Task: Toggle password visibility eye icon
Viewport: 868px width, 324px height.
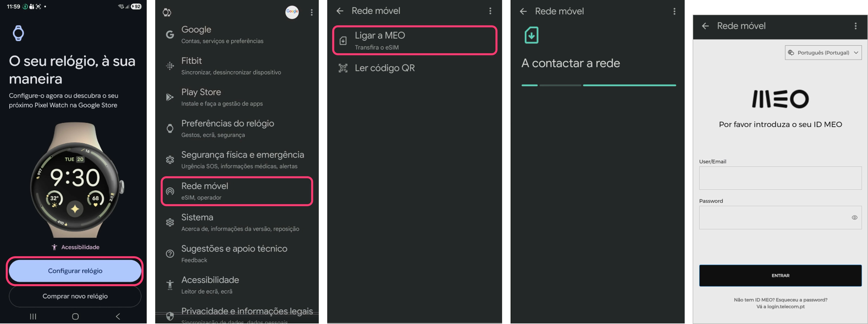Action: click(854, 218)
